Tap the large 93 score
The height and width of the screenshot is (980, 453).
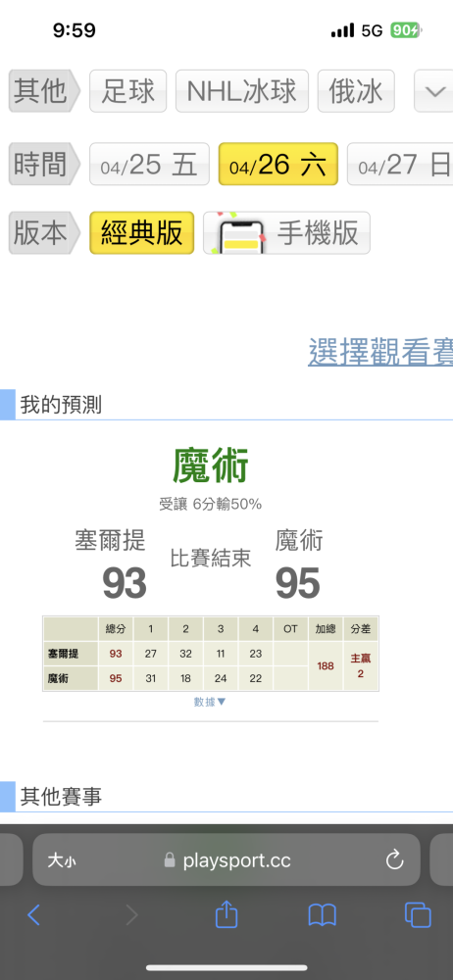point(125,583)
